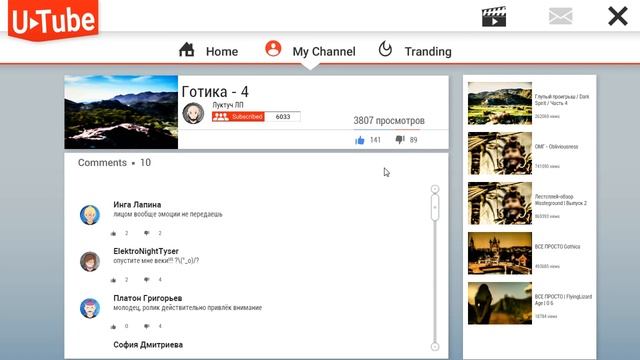The height and width of the screenshot is (360, 640).
Task: Open commenter name Платон Григорьев
Action: 148,298
